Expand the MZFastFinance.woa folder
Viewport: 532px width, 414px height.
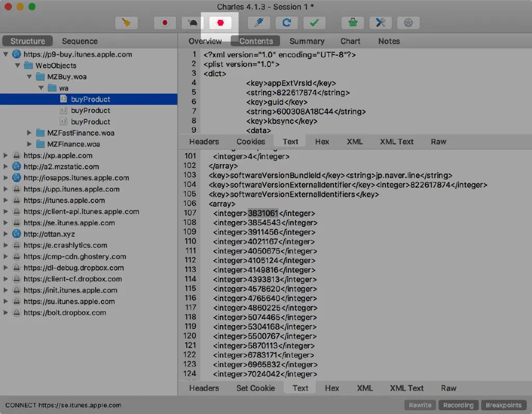click(x=30, y=133)
